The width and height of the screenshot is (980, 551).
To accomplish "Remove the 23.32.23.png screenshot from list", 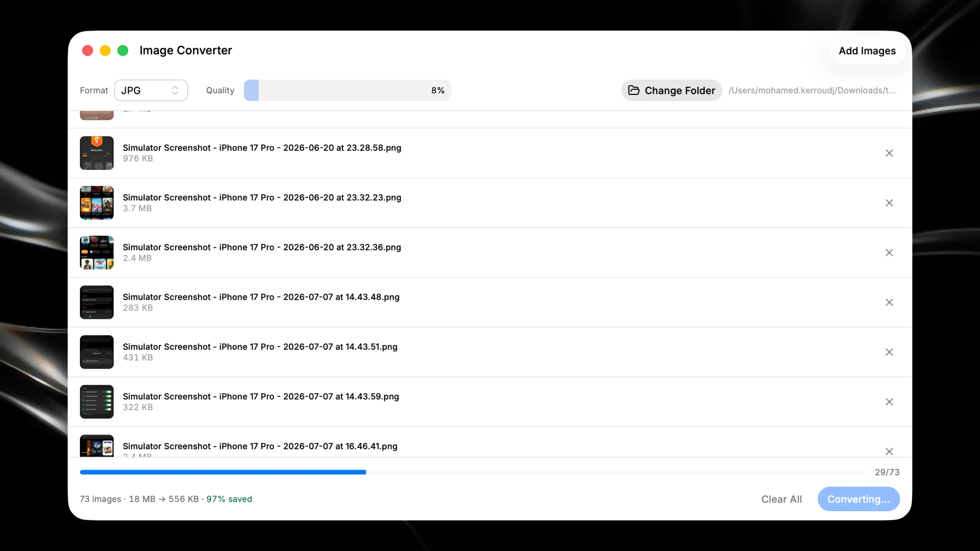I will [x=889, y=203].
